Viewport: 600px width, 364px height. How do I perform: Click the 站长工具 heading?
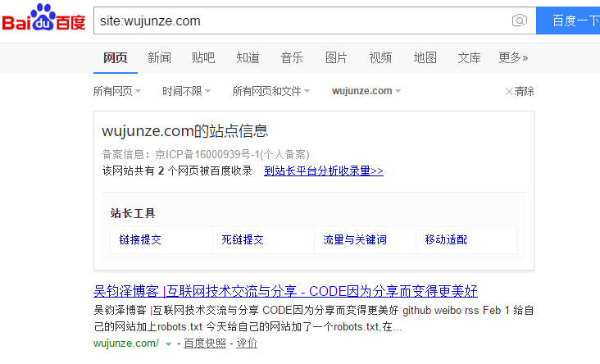click(x=133, y=213)
